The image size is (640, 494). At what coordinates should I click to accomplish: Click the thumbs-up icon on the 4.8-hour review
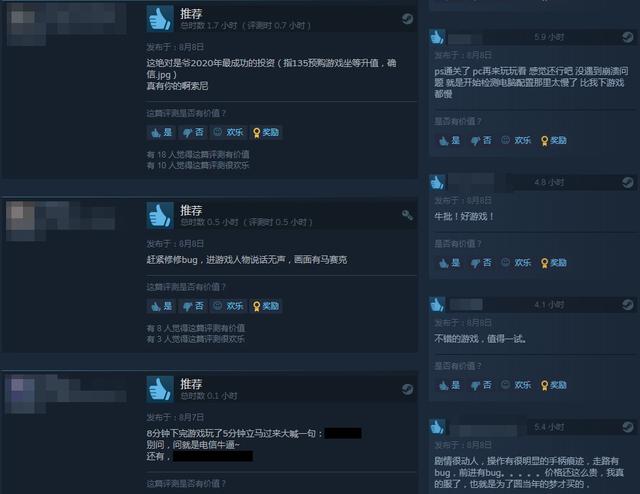point(437,182)
